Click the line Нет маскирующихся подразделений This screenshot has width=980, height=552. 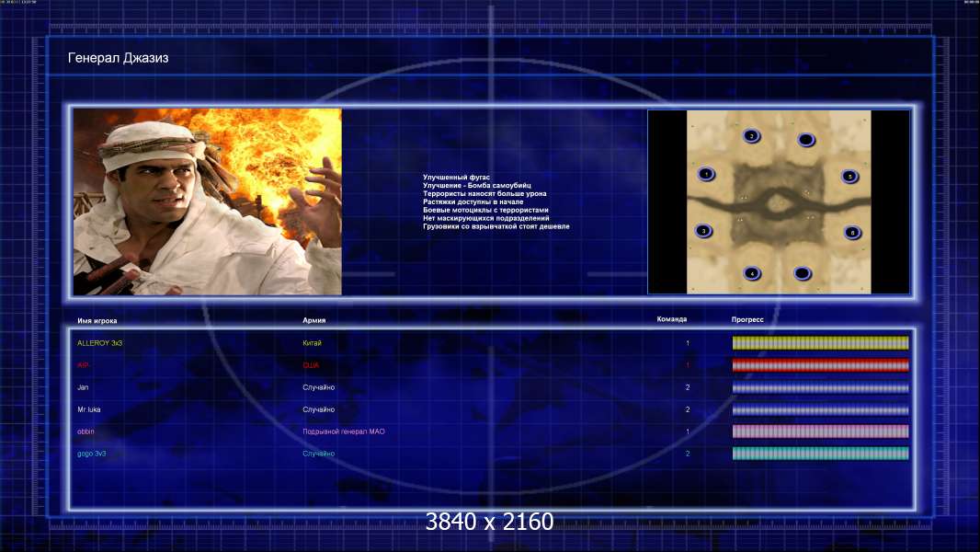486,218
